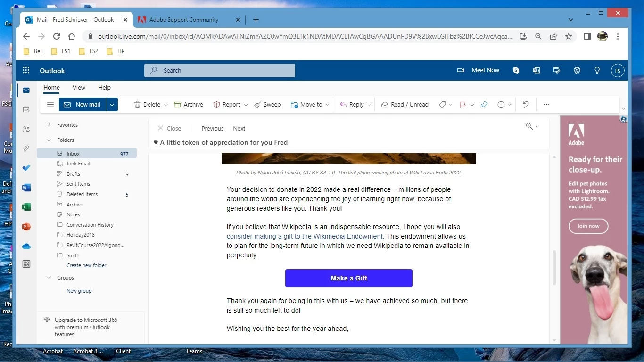Viewport: 644px width, 362px height.
Task: Open the zoom magnifier in message header
Action: tap(529, 126)
